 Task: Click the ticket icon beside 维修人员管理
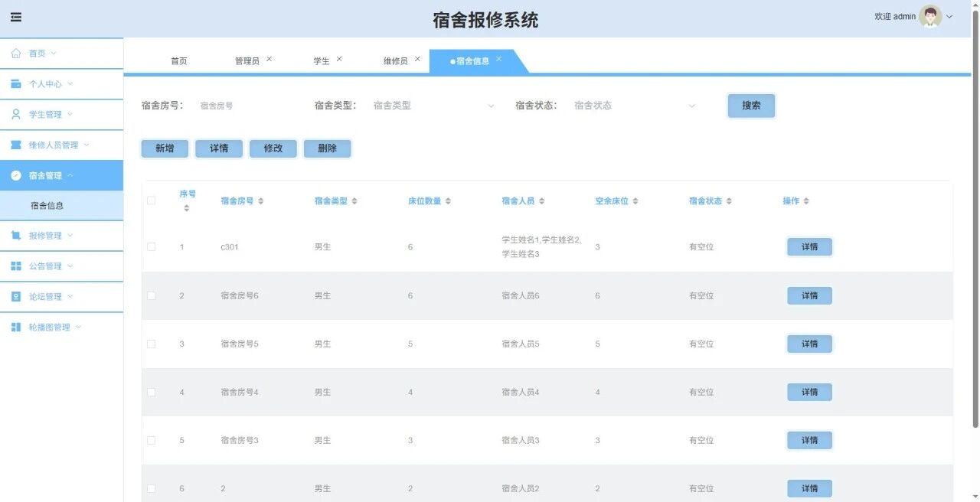pos(16,145)
